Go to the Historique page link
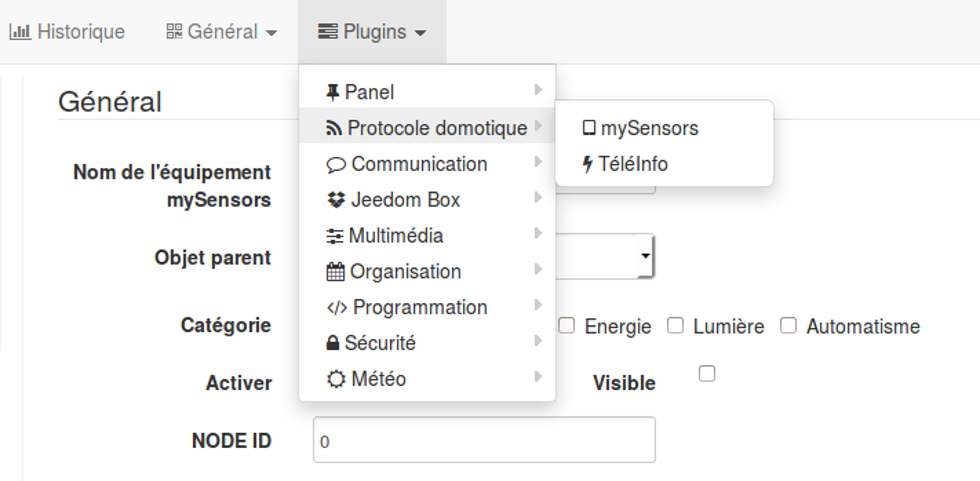Image resolution: width=980 pixels, height=481 pixels. click(x=67, y=32)
